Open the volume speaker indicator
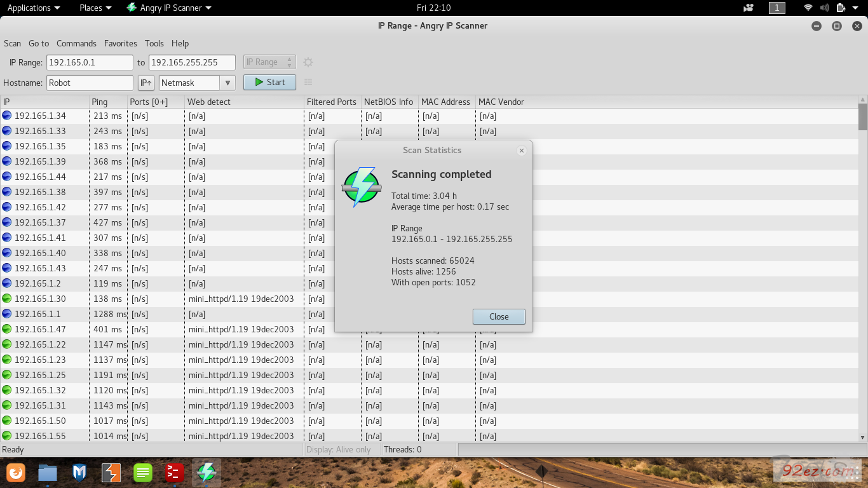This screenshot has width=868, height=488. (x=825, y=8)
